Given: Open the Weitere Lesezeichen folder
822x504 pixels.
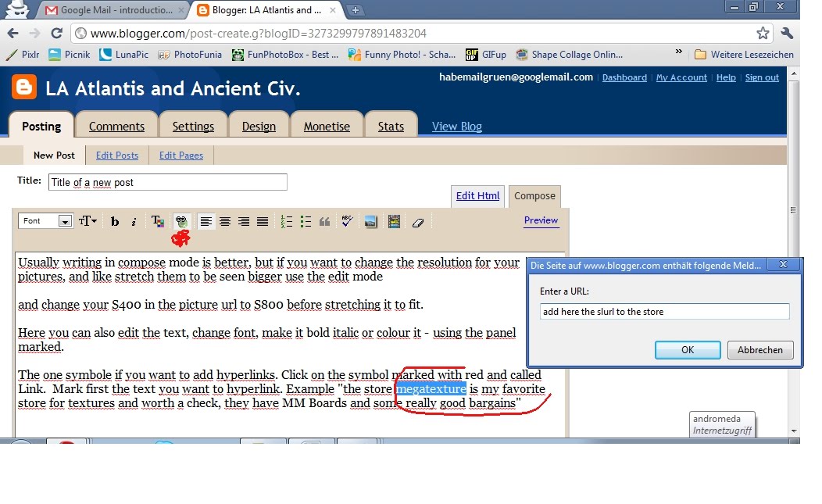Looking at the screenshot, I should pos(744,55).
